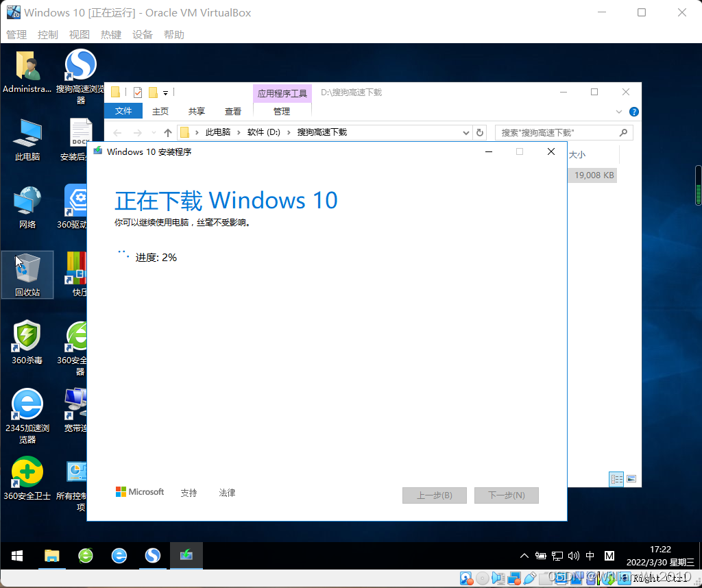The height and width of the screenshot is (588, 702).
Task: Select the 2345加速浏览器 desktop shortcut
Action: (27, 416)
